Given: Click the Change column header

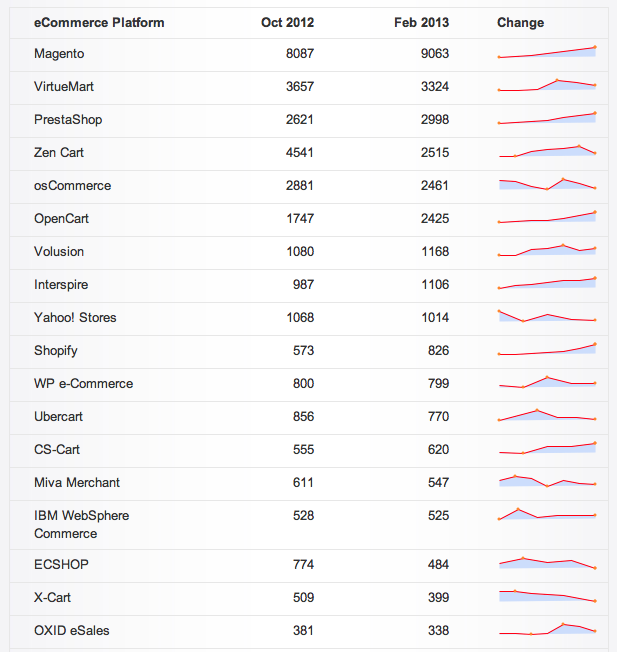Looking at the screenshot, I should (520, 22).
